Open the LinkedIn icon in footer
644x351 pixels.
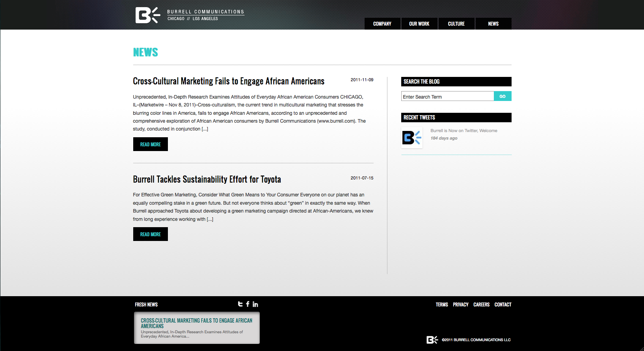[255, 304]
